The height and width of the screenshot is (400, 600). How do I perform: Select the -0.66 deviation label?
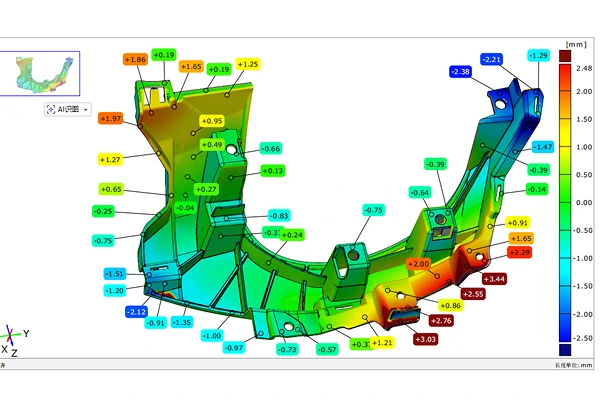(271, 149)
